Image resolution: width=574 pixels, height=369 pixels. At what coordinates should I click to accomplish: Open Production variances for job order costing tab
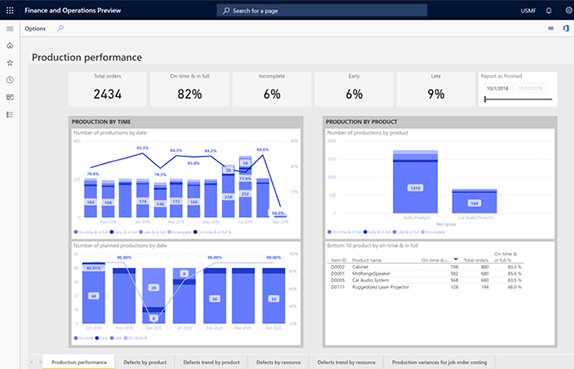(x=439, y=362)
